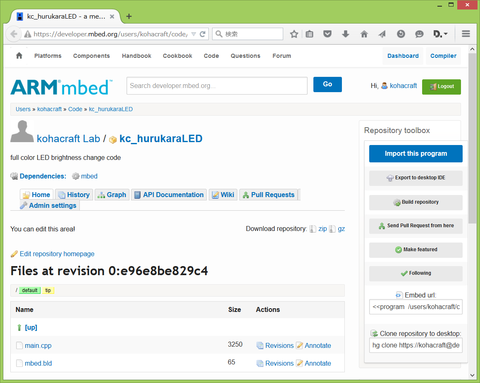Open the D. toolbar dropdown
This screenshot has height=383, width=480.
pyautogui.click(x=440, y=34)
